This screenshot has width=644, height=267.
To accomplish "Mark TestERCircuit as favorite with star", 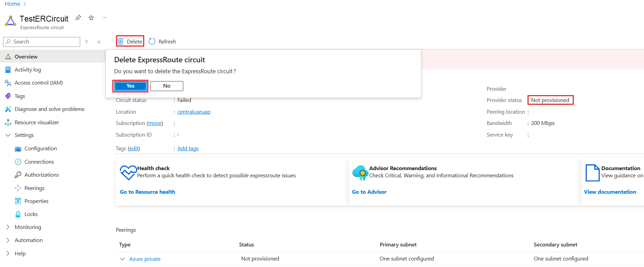I will click(x=91, y=17).
